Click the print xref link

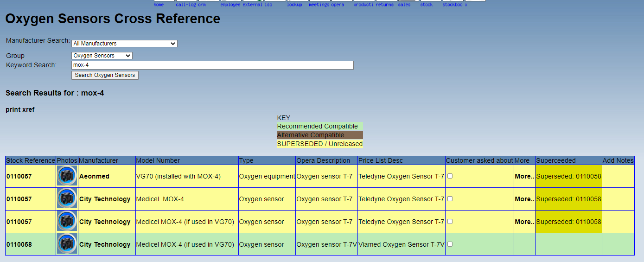20,110
